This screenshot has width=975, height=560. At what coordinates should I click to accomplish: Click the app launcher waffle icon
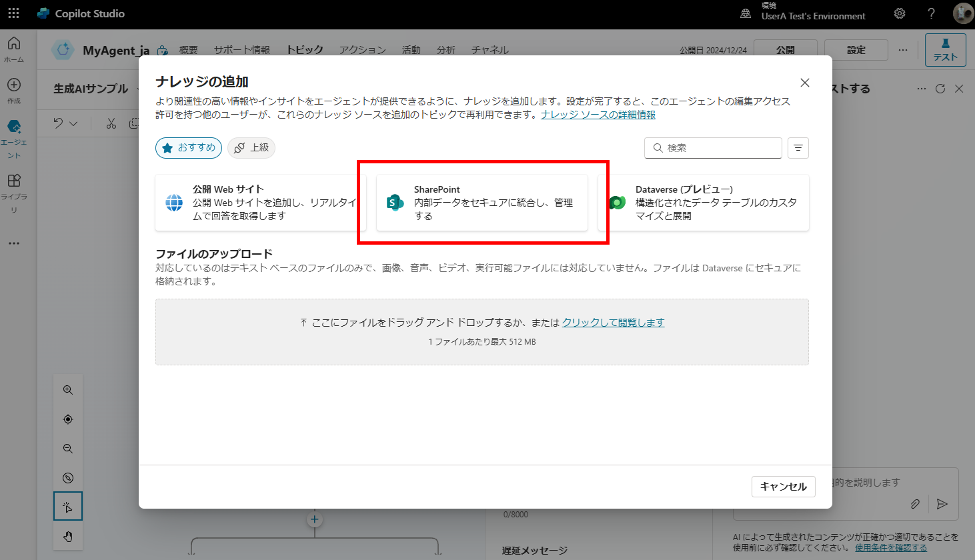click(x=13, y=13)
